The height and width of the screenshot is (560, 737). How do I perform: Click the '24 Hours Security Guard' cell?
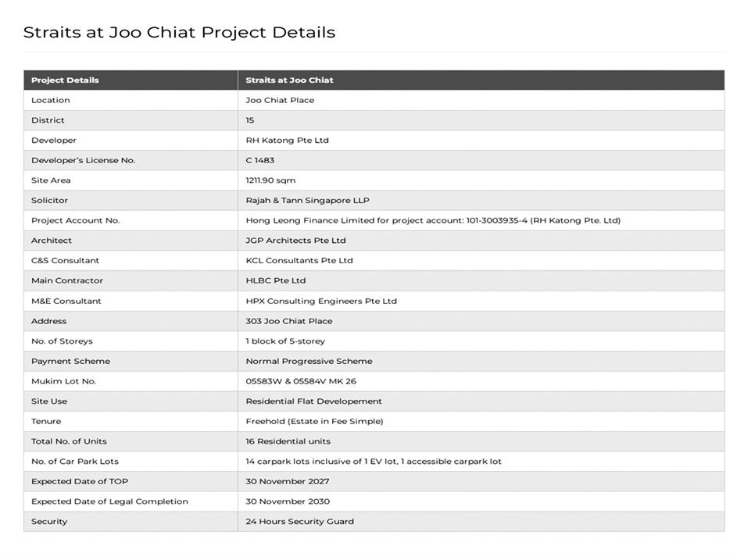coord(299,522)
